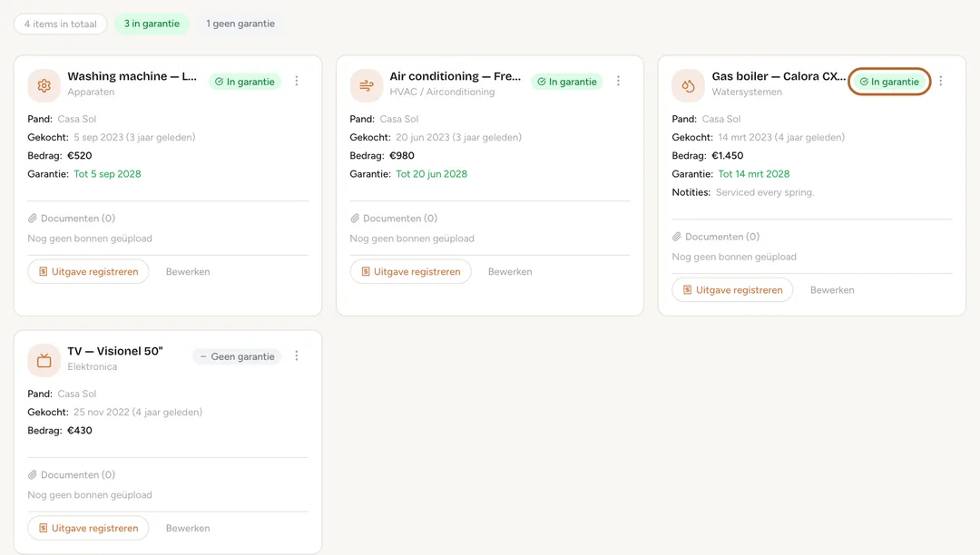The width and height of the screenshot is (980, 555).
Task: Select the Gas boiler card title
Action: pos(779,76)
